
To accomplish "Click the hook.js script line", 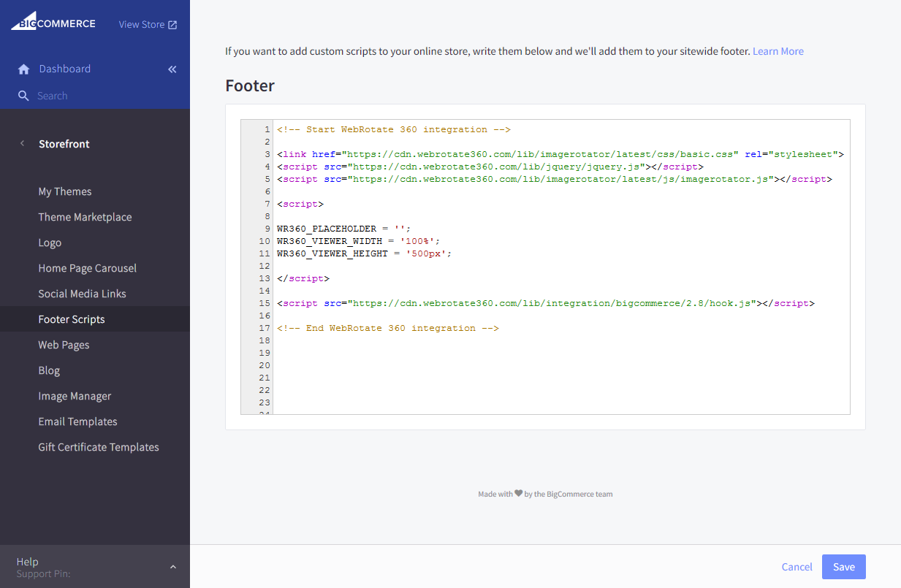I will [546, 303].
